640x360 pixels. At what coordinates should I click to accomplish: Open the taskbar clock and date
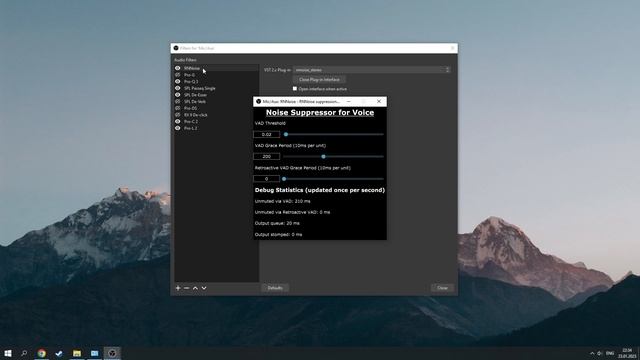point(627,353)
